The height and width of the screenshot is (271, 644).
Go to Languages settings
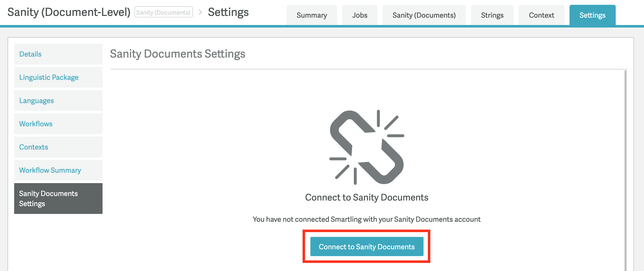point(58,101)
